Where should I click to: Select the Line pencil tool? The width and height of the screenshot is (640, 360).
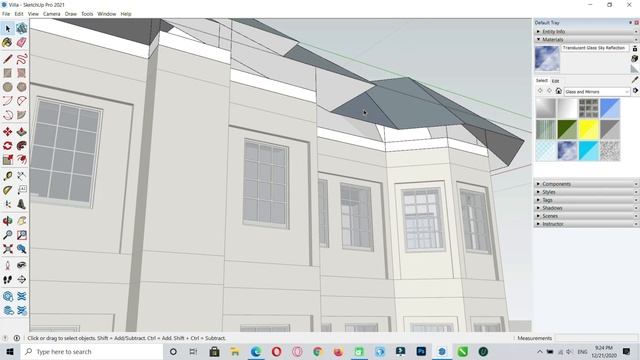8,59
